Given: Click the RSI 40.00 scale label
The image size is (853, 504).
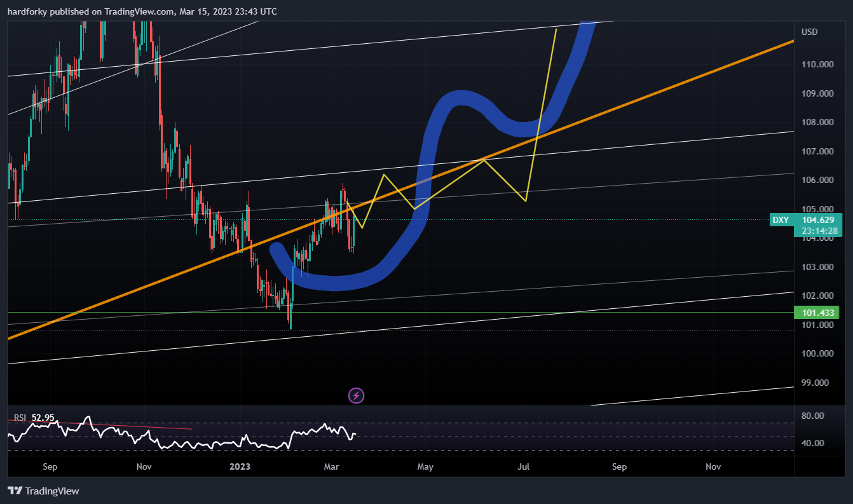Looking at the screenshot, I should tap(814, 443).
